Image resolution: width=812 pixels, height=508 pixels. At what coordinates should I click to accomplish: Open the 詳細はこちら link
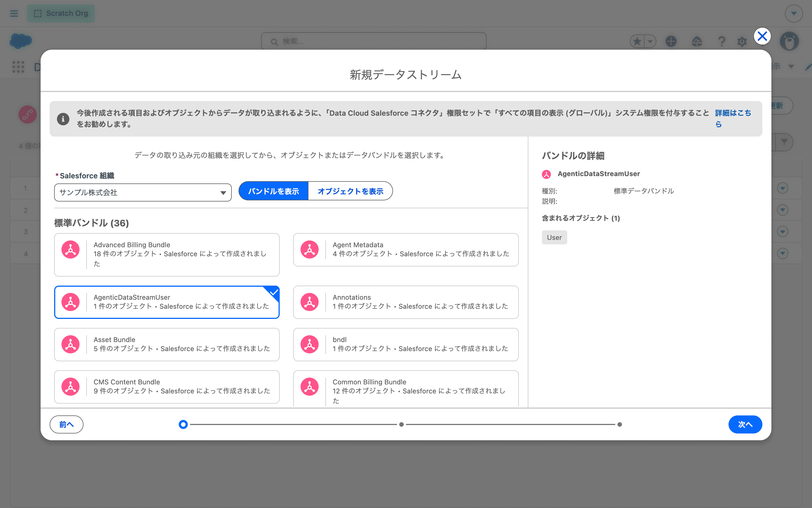click(x=733, y=118)
